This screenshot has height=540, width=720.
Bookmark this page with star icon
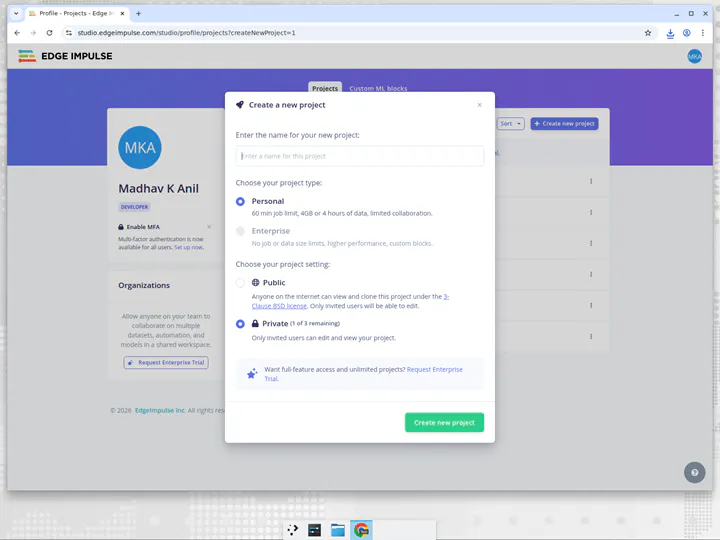[648, 33]
